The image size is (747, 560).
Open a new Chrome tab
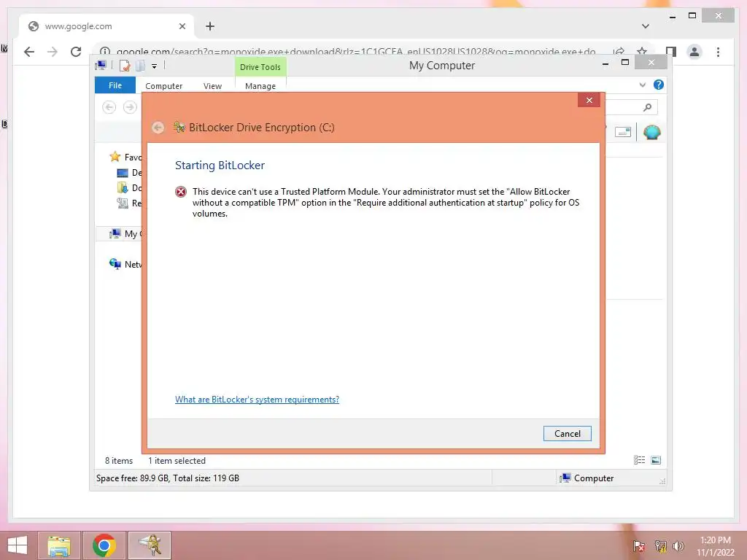pyautogui.click(x=210, y=27)
